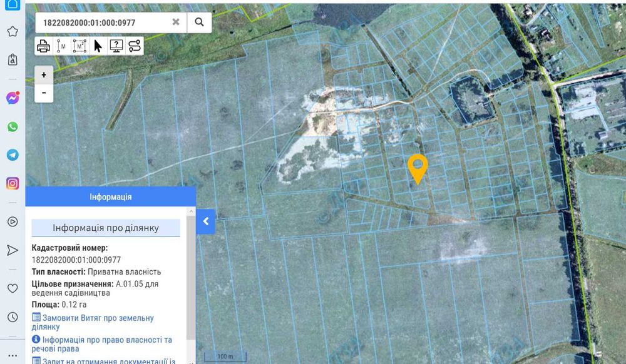Click the info circle icon before Інформація про право
The image size is (626, 364).
(x=36, y=339)
